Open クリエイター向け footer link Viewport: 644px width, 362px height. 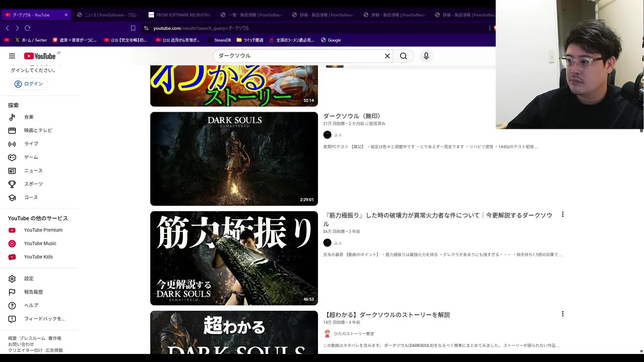click(25, 350)
